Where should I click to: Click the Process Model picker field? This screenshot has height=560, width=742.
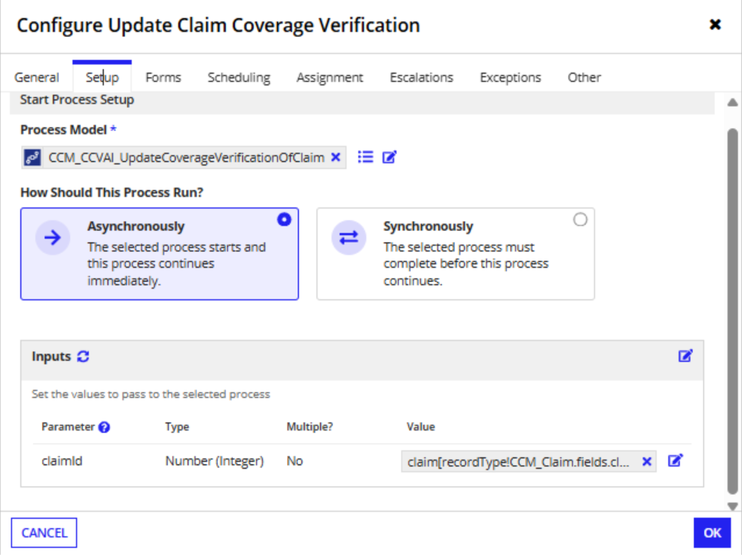coord(184,158)
